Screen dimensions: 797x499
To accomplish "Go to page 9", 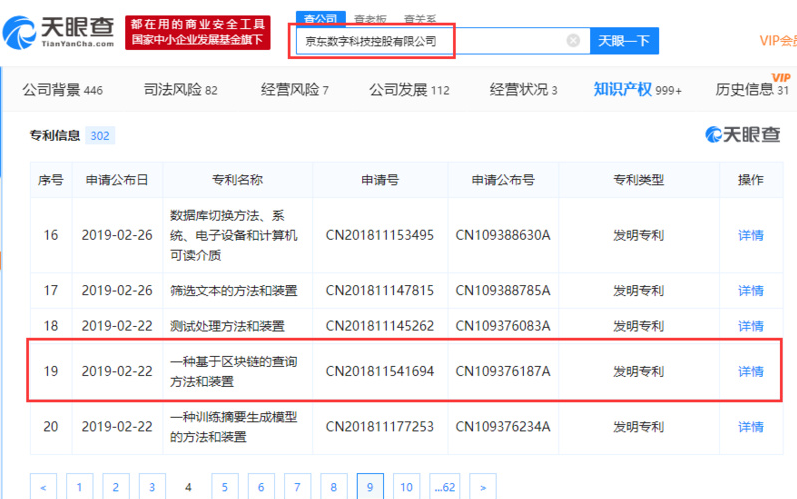I will pyautogui.click(x=370, y=487).
